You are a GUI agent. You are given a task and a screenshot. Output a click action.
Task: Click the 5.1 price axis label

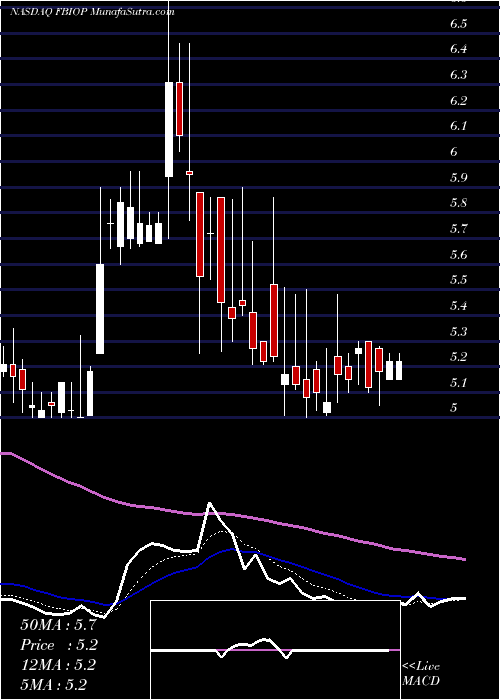pos(458,383)
